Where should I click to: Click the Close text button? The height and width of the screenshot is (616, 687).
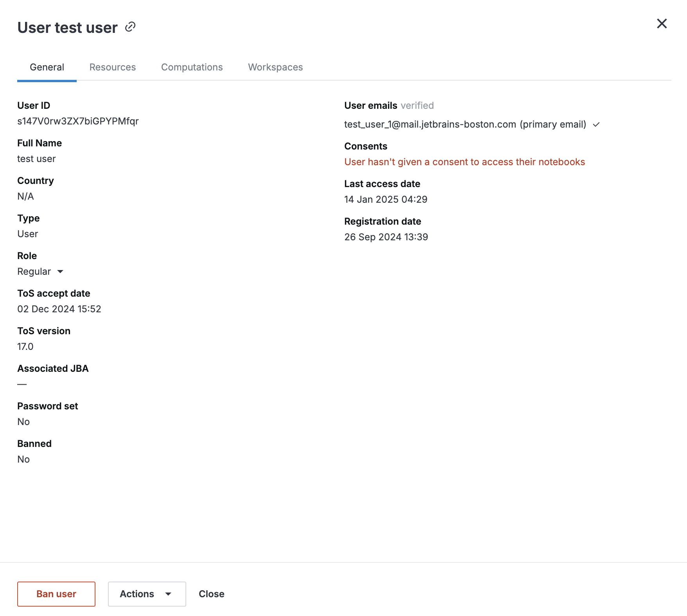click(211, 594)
